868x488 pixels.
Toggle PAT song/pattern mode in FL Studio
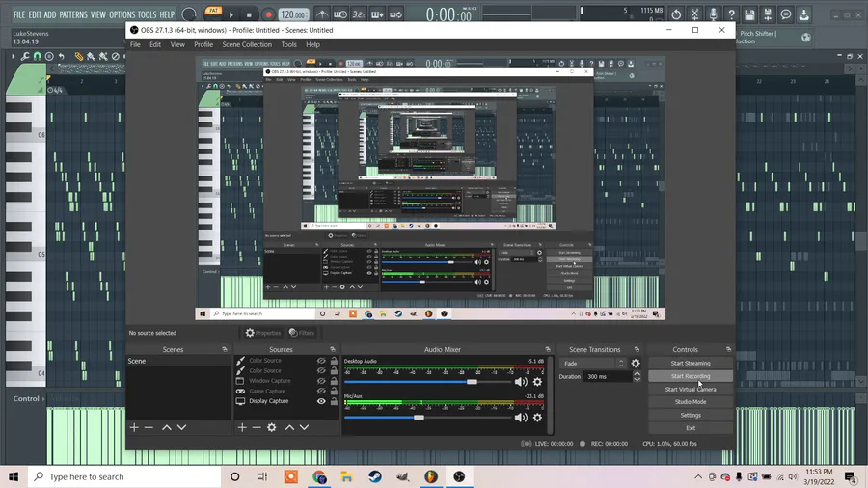point(213,12)
